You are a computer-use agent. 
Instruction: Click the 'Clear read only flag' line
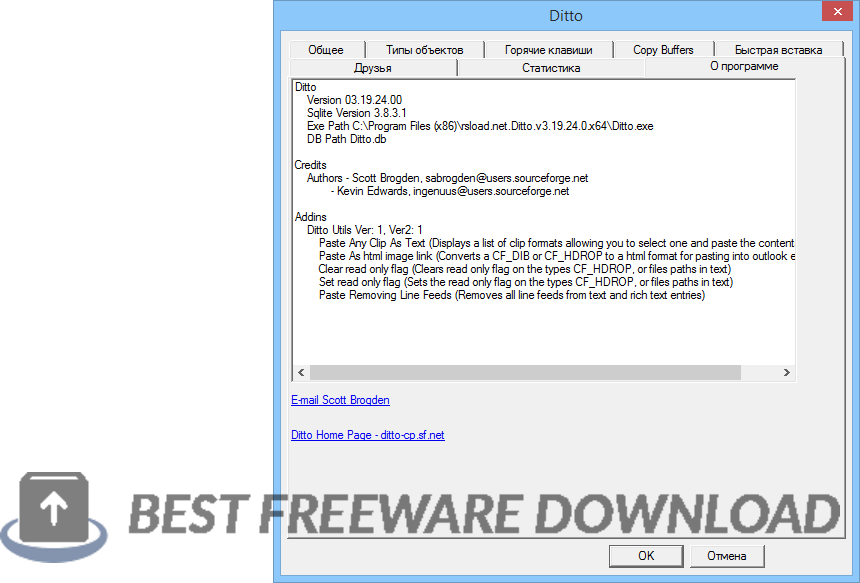coord(525,269)
